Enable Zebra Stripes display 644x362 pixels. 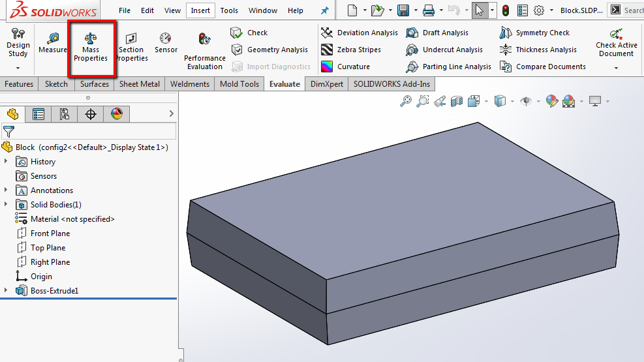(351, 50)
